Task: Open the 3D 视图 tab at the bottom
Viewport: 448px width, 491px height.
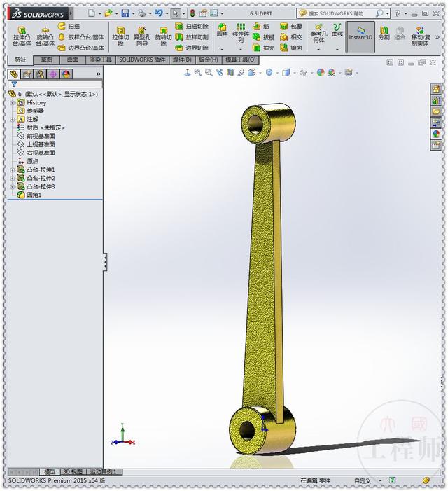Action: [73, 471]
